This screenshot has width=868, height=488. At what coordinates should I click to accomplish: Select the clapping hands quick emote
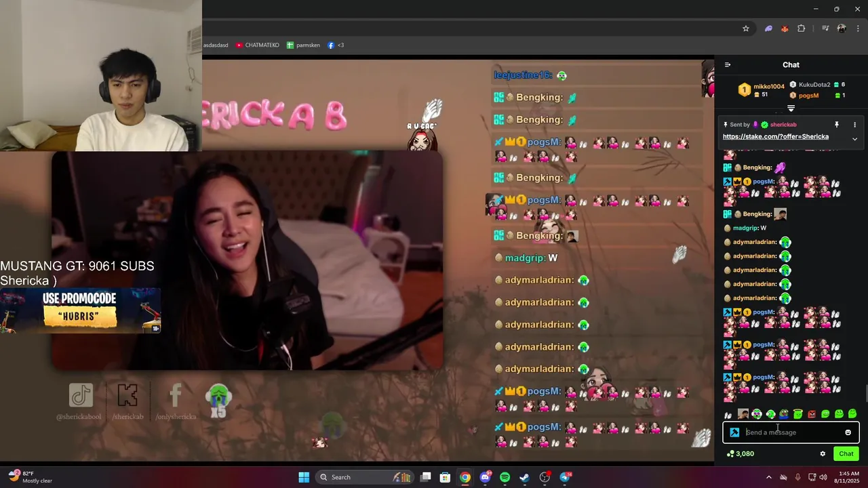728,415
